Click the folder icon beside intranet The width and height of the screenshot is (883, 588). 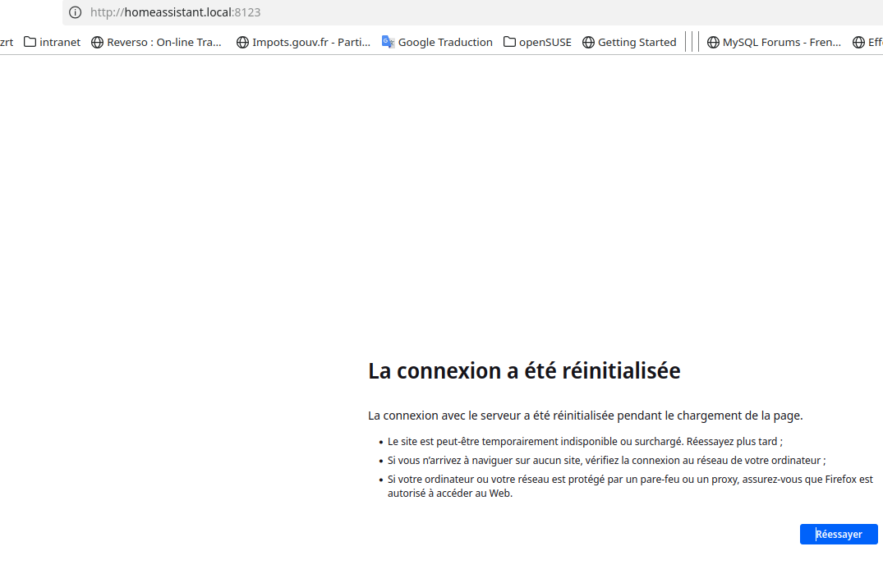click(x=30, y=42)
